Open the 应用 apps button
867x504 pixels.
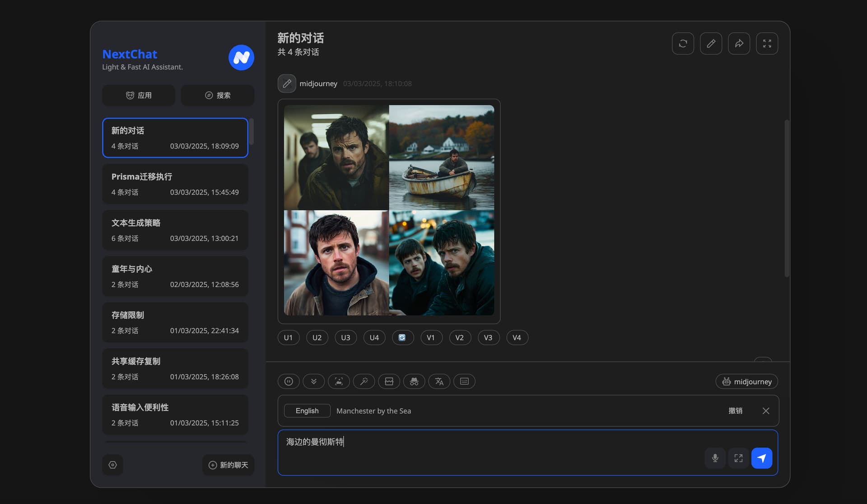click(x=139, y=95)
